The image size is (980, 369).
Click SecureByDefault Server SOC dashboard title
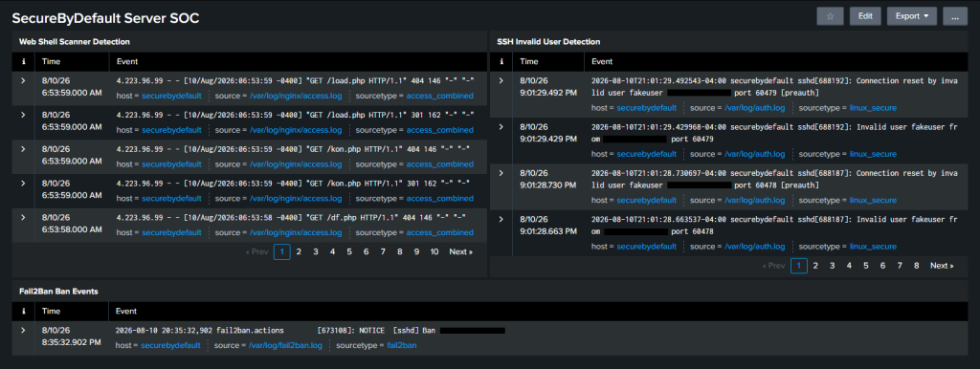pyautogui.click(x=105, y=18)
